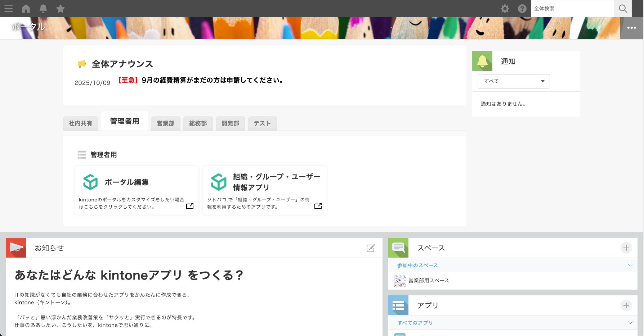
Task: Open notifications bell in the top bar
Action: tap(43, 9)
